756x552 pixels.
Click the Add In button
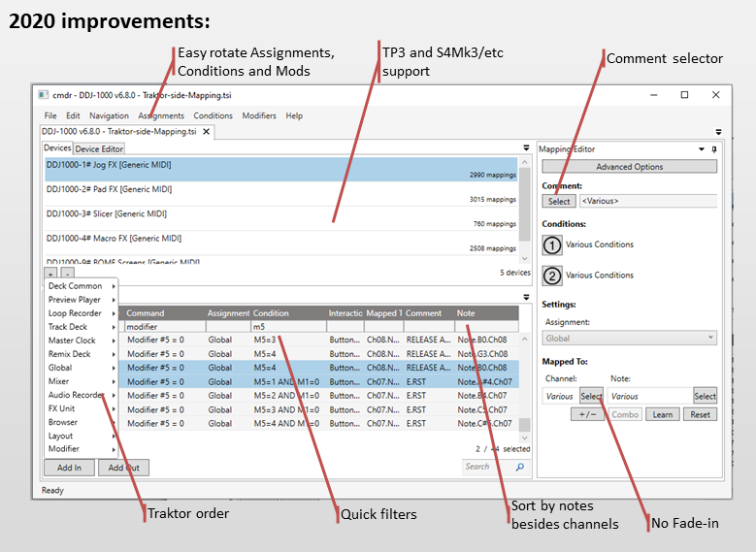pos(70,468)
